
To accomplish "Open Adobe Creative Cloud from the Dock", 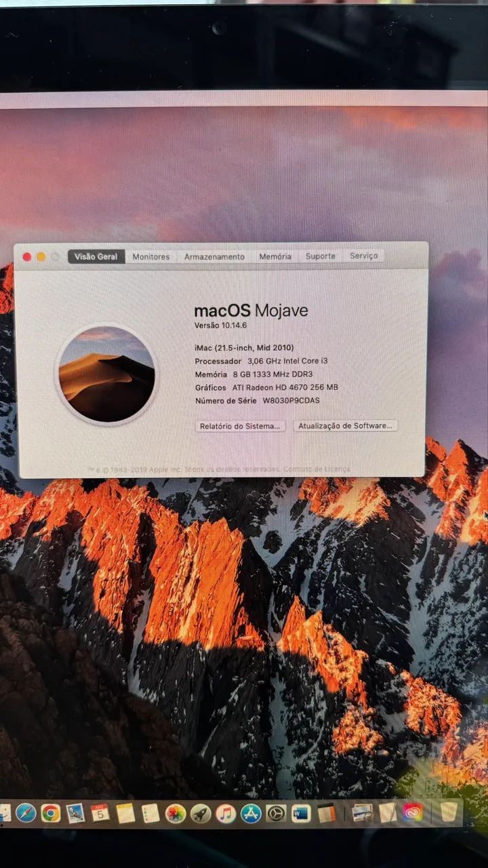I will click(413, 812).
